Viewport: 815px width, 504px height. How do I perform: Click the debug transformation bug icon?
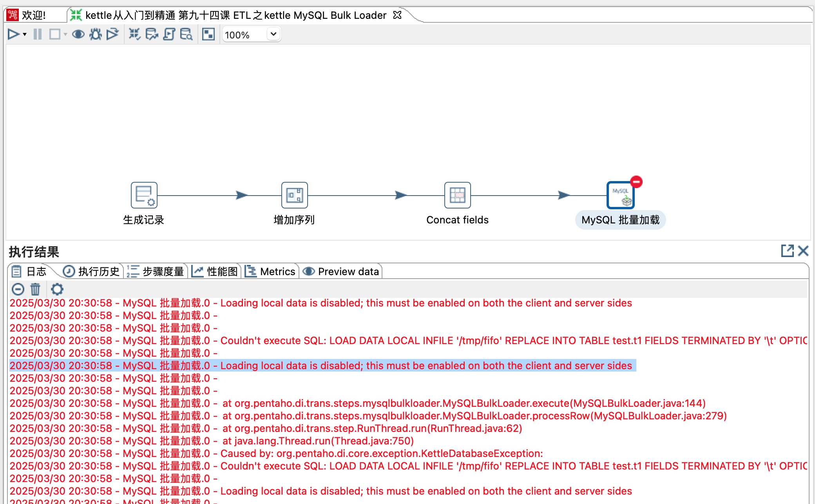point(95,34)
